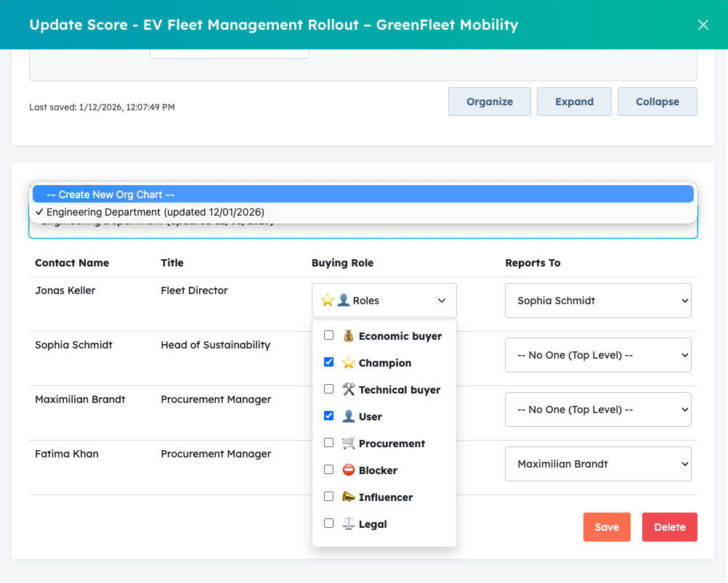Enable the Economic buyer checkbox
The image size is (728, 583).
click(x=328, y=335)
